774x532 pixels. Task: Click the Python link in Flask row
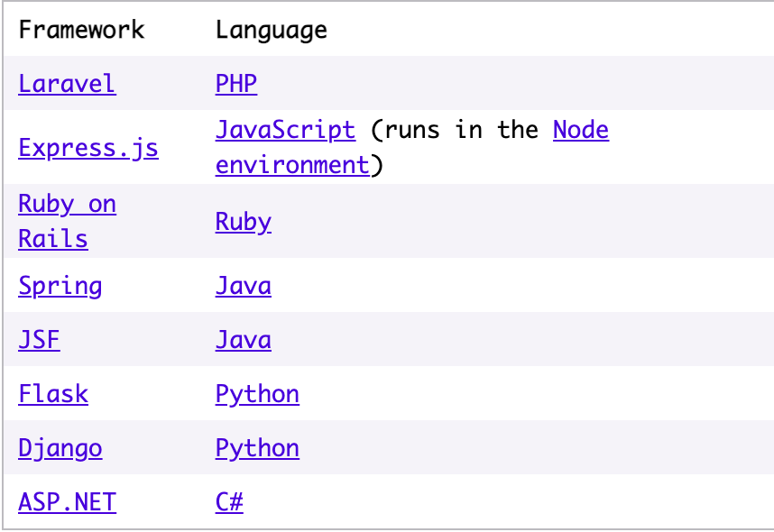[x=257, y=394]
